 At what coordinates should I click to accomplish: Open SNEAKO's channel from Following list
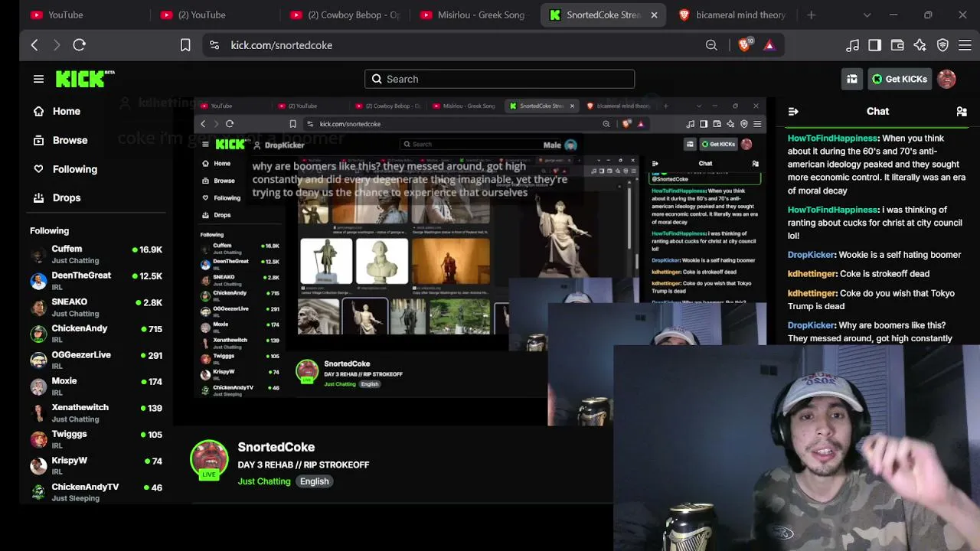[x=96, y=307]
